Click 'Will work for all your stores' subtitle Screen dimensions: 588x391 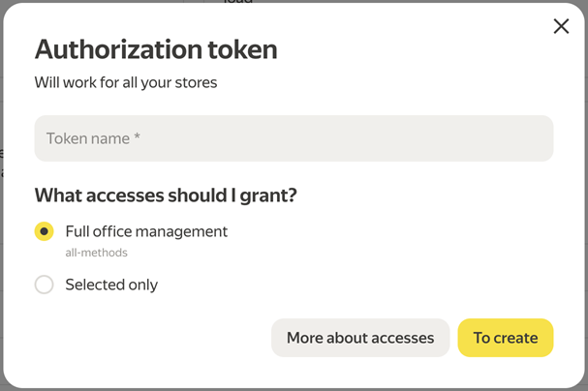click(x=126, y=82)
